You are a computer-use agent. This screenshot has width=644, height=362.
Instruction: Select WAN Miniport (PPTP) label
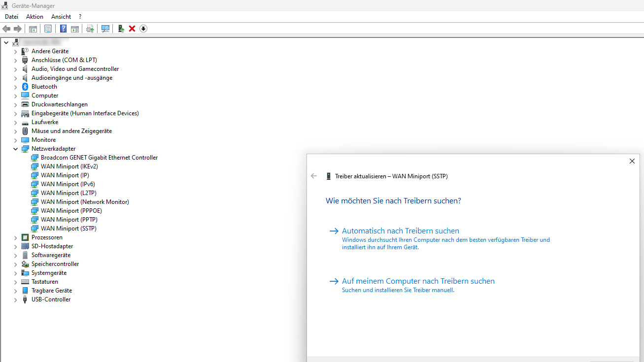(x=69, y=220)
